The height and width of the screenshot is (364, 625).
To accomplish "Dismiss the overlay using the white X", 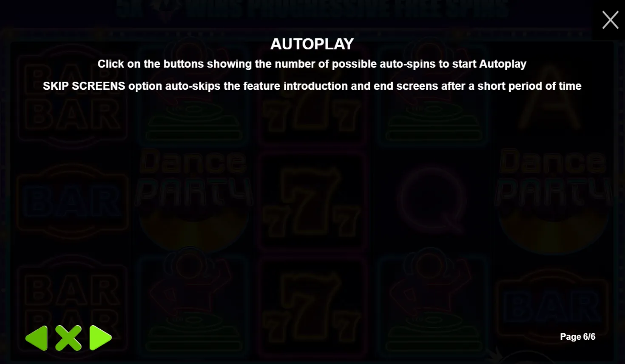I will click(610, 20).
